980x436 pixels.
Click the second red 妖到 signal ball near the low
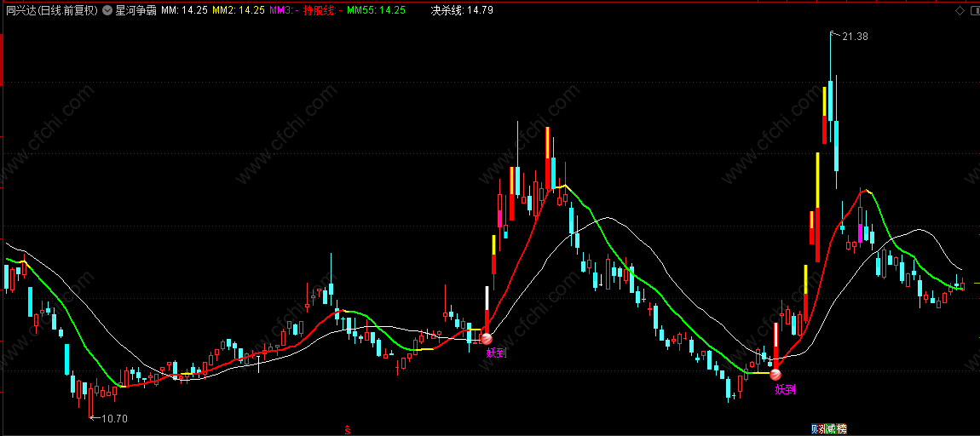(x=775, y=376)
